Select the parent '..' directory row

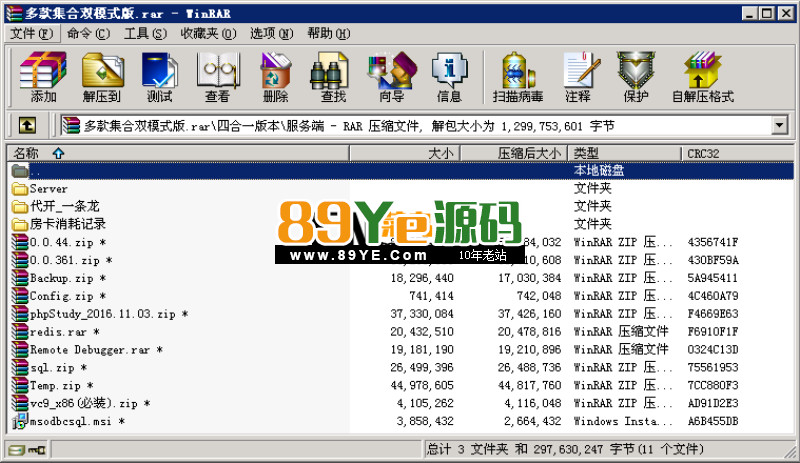click(401, 171)
